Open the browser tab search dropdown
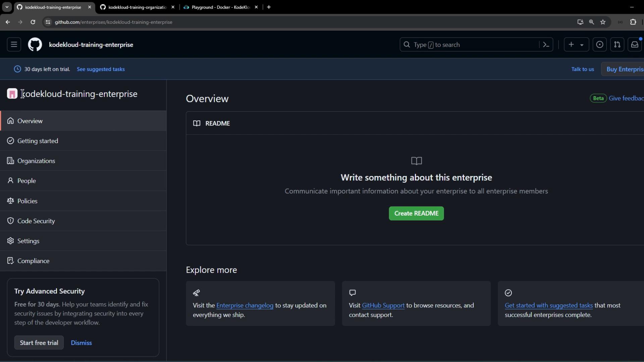 coord(7,7)
